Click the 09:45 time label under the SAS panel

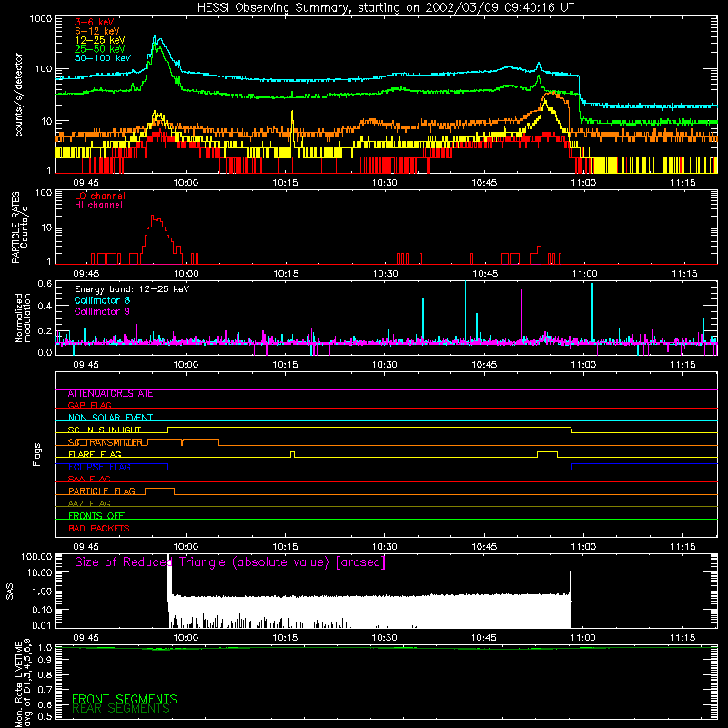tap(86, 638)
